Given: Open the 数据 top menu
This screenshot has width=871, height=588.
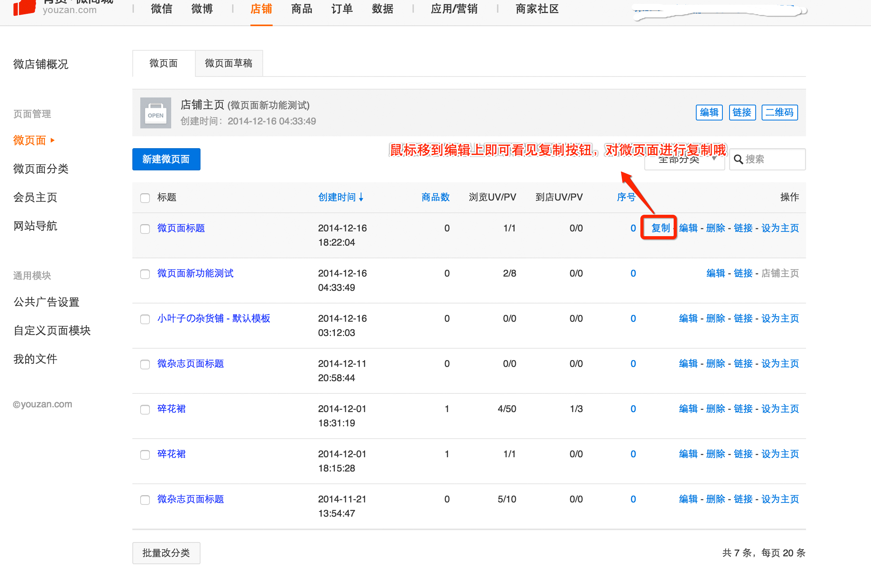Looking at the screenshot, I should 382,9.
